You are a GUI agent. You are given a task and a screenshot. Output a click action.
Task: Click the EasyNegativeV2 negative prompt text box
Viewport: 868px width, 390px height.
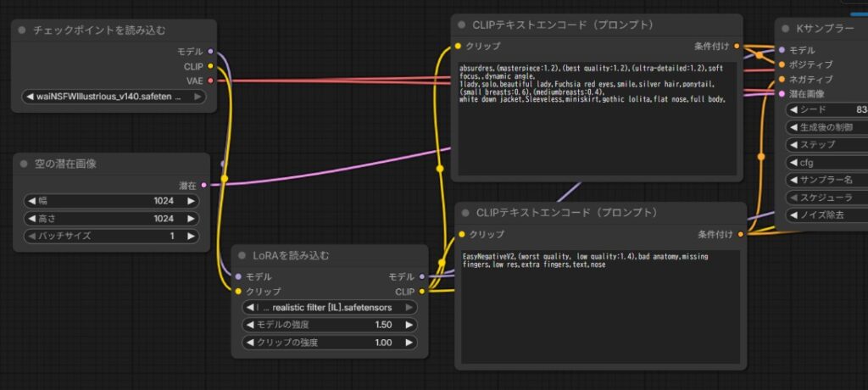pyautogui.click(x=599, y=305)
